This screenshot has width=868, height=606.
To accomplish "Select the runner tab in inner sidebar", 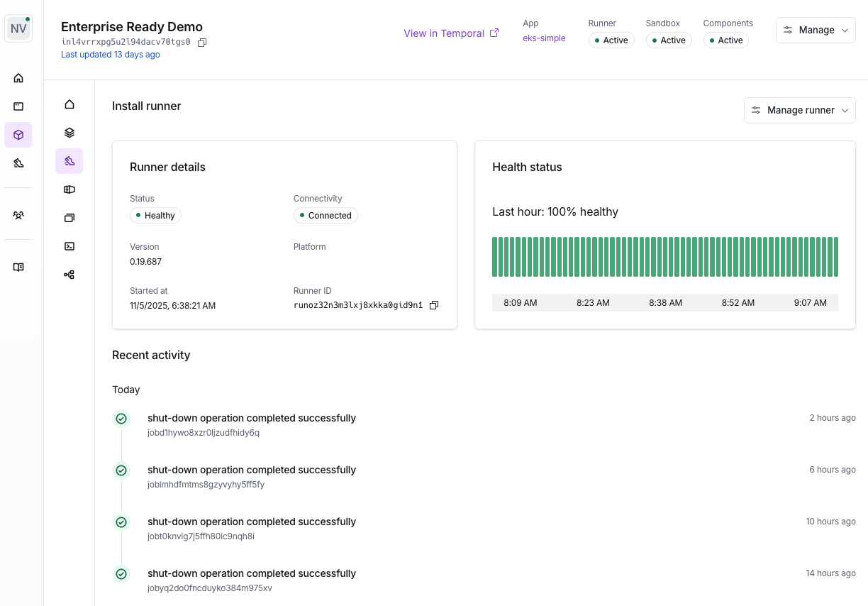I will [x=69, y=161].
